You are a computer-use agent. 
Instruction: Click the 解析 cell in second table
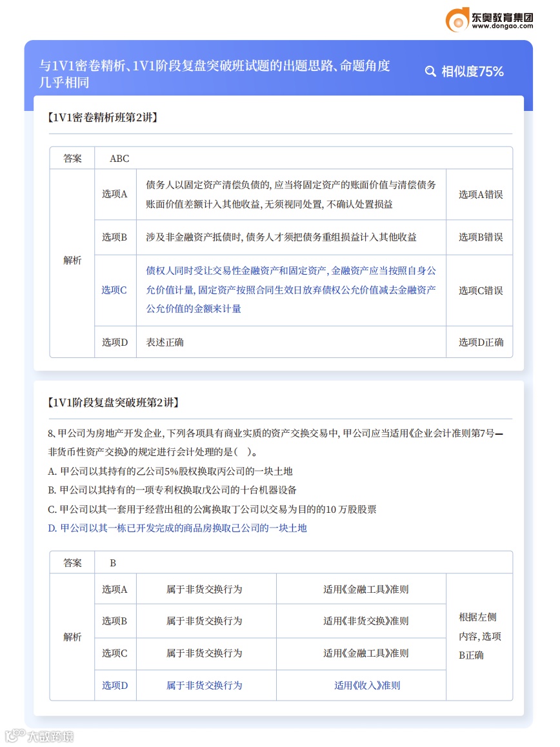(72, 637)
